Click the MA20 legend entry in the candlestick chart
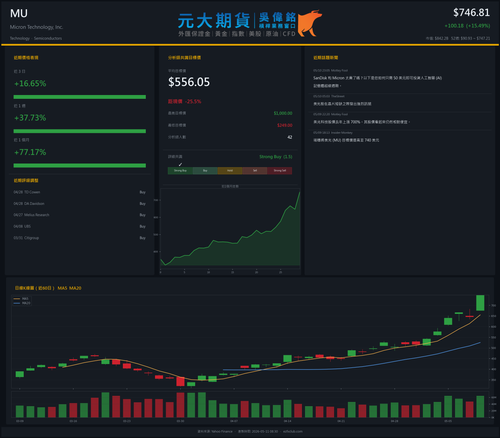 click(22, 303)
